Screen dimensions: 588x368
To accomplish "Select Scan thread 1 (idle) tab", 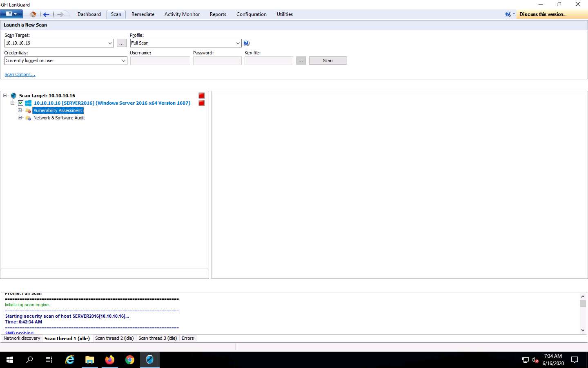I will click(x=67, y=338).
